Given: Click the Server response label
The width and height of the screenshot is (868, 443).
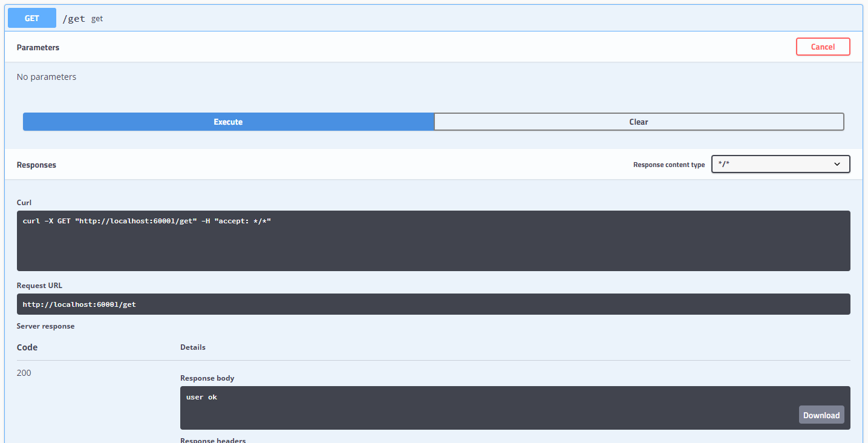Looking at the screenshot, I should (x=45, y=326).
